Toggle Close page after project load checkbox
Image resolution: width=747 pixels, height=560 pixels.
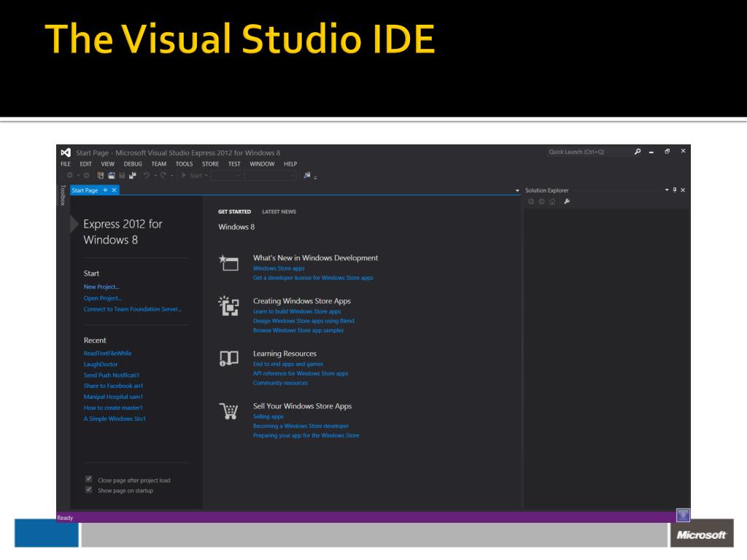[88, 479]
